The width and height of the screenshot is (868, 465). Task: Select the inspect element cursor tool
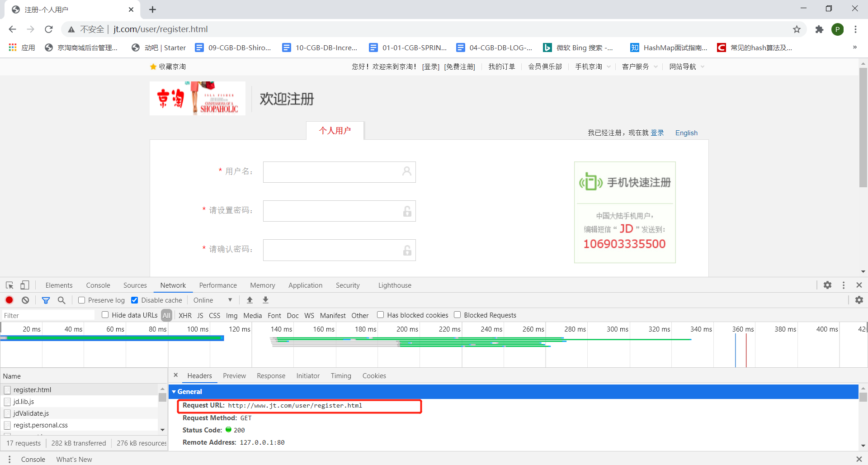9,285
